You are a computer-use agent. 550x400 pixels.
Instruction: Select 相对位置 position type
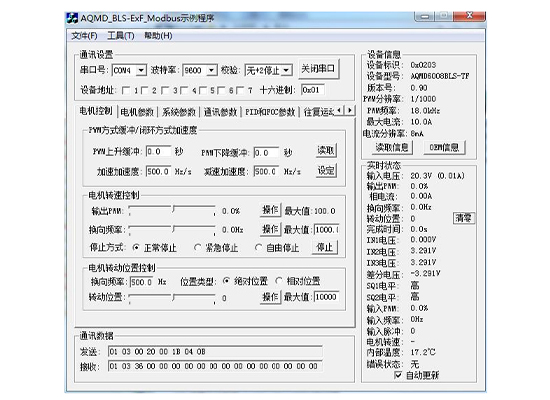(279, 281)
